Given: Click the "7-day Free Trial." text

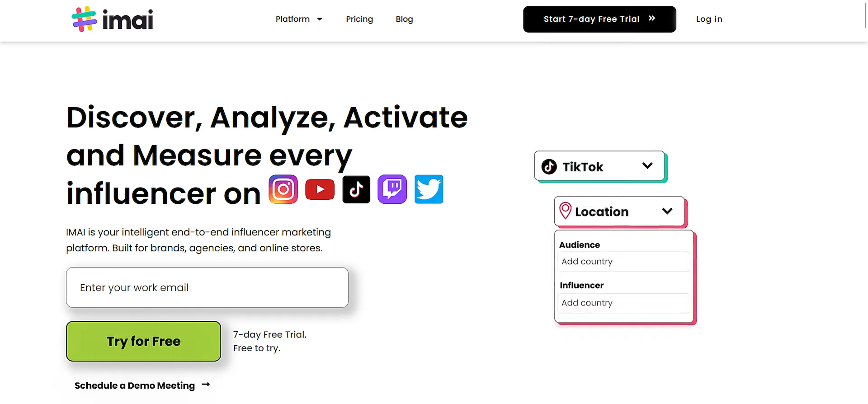Looking at the screenshot, I should [270, 334].
